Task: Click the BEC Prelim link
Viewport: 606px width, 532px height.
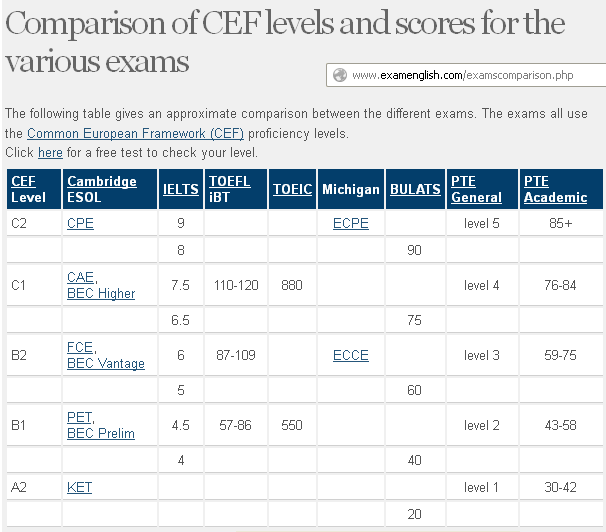Action: (x=100, y=433)
